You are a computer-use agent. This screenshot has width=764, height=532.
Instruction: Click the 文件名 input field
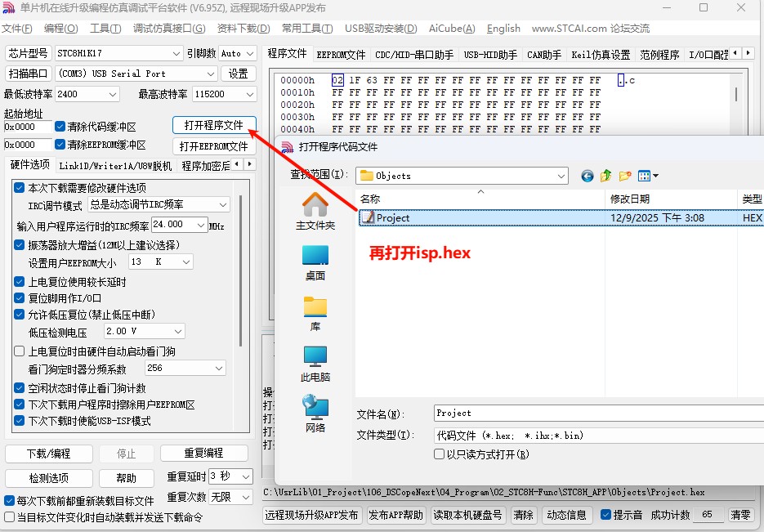tap(596, 414)
